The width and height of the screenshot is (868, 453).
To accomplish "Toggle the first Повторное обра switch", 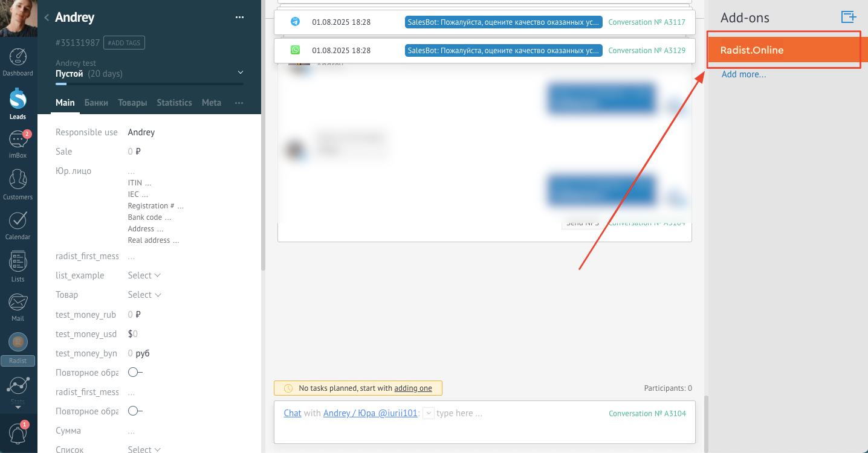I will [x=135, y=373].
